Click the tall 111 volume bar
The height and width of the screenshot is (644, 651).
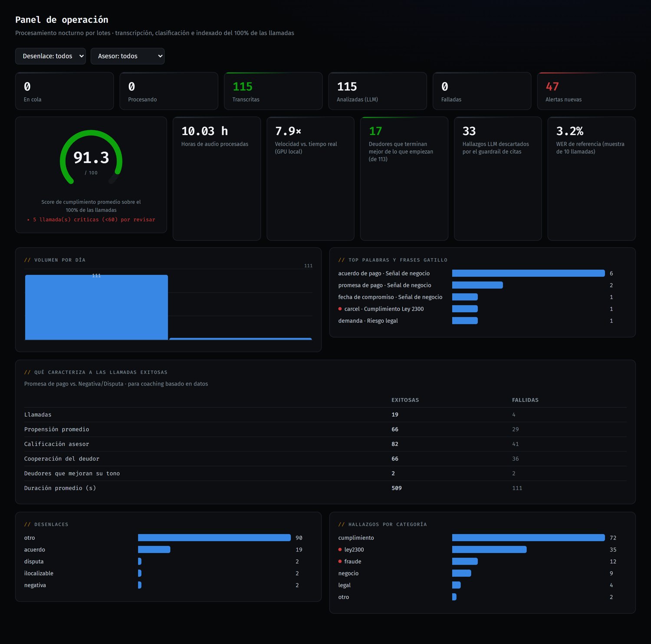(96, 307)
